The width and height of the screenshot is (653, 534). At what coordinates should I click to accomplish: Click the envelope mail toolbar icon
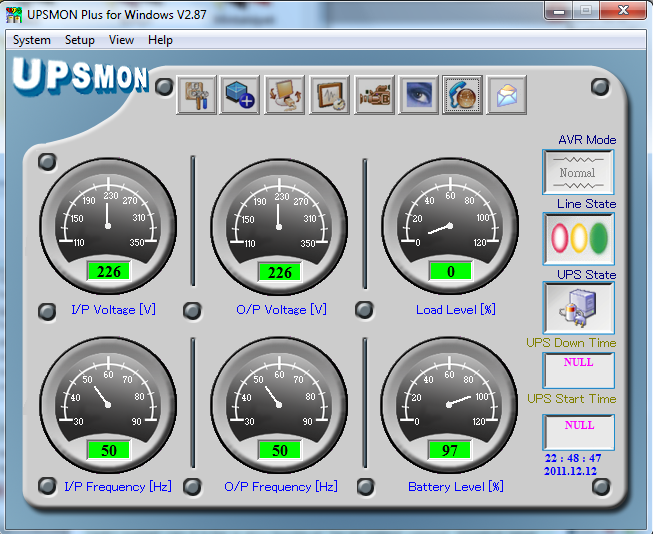506,95
